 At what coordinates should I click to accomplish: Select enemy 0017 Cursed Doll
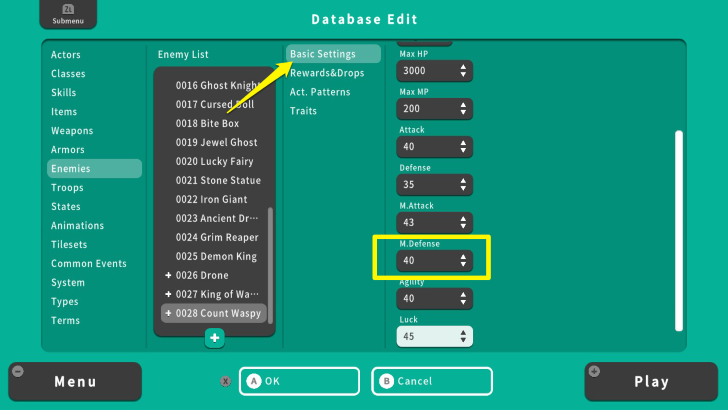coord(214,104)
